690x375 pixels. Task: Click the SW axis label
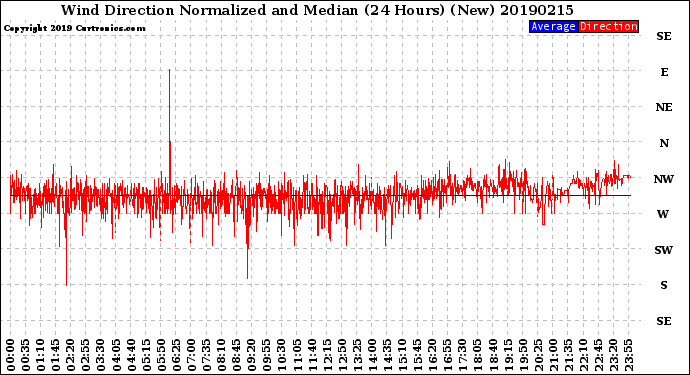coord(664,250)
